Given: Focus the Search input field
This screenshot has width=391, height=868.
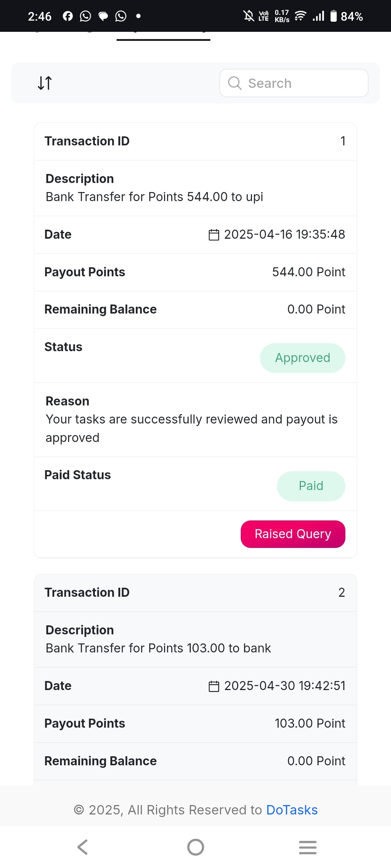Looking at the screenshot, I should 294,83.
